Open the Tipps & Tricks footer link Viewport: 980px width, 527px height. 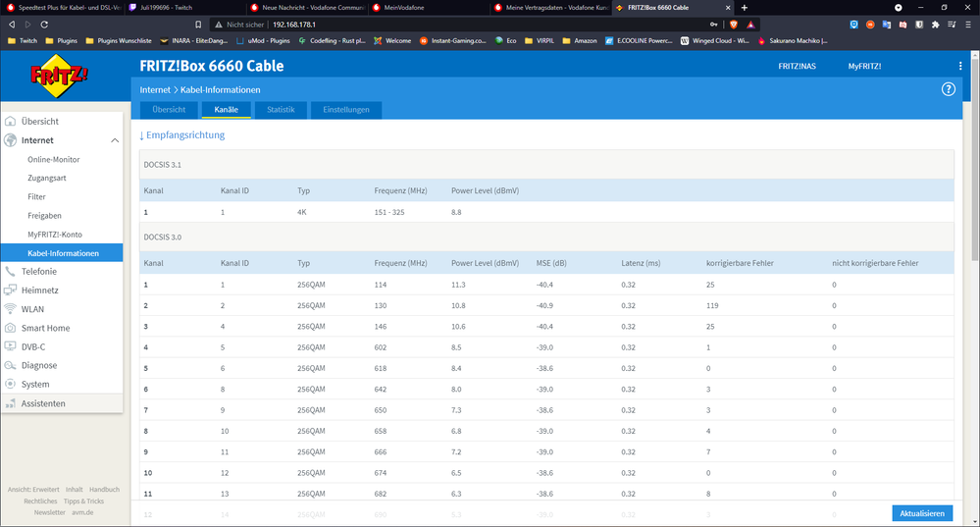pos(83,501)
